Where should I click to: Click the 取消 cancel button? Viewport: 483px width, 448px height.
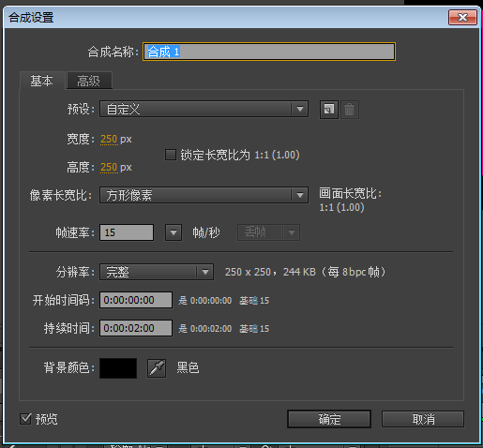pos(423,419)
